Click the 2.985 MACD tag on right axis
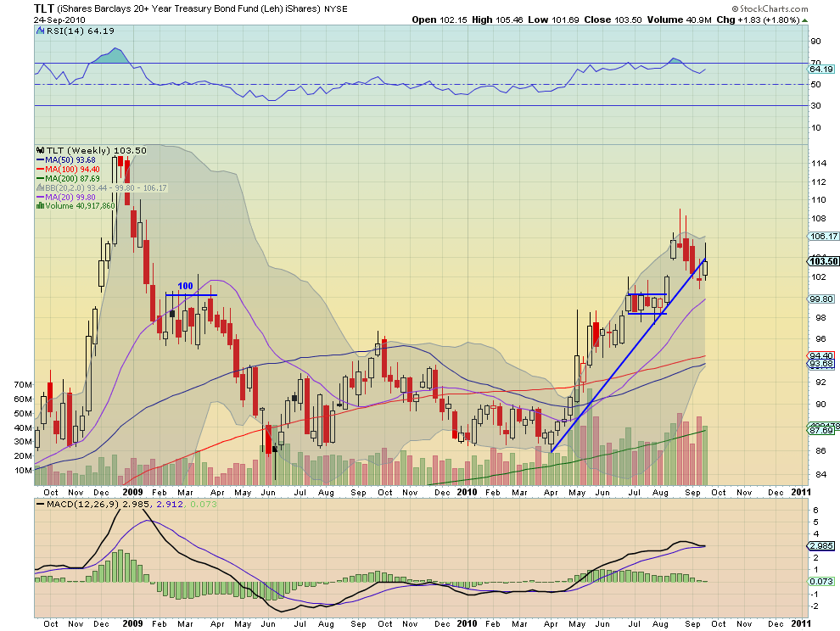The image size is (840, 631). coord(821,546)
